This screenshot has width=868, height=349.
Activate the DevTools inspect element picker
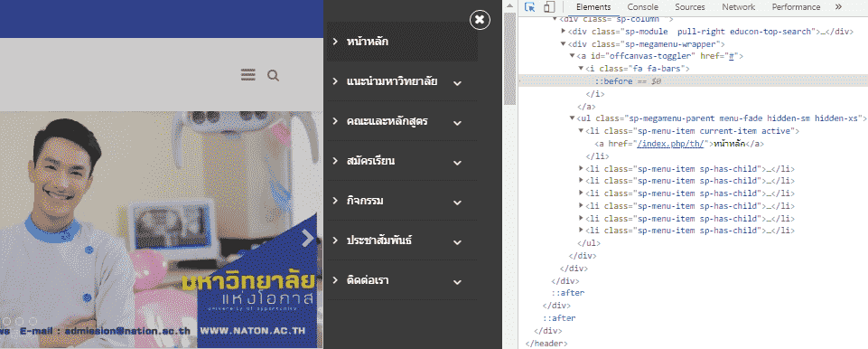530,7
